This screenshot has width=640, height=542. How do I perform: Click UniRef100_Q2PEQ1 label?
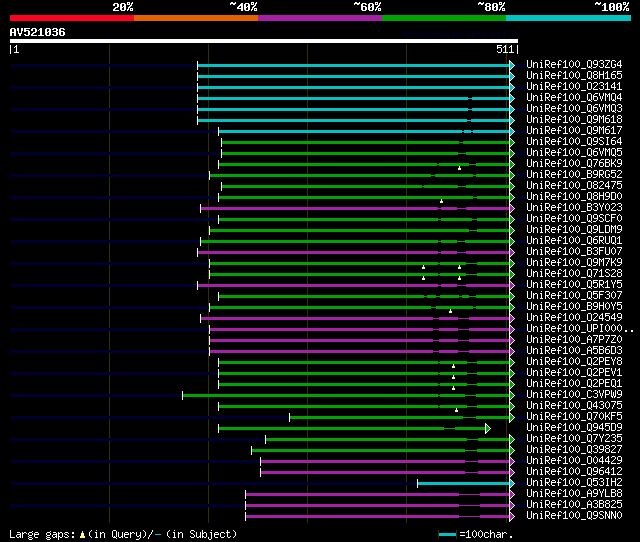click(x=574, y=384)
